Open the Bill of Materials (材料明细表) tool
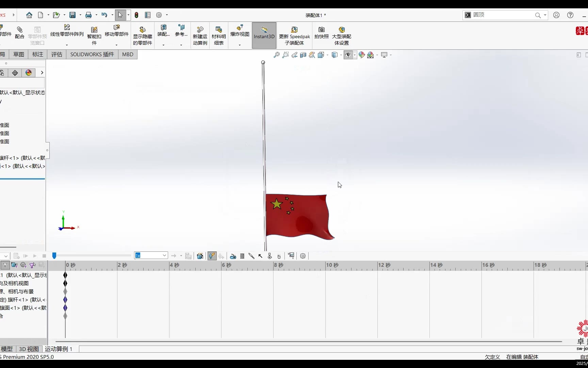588x368 pixels. pyautogui.click(x=218, y=35)
